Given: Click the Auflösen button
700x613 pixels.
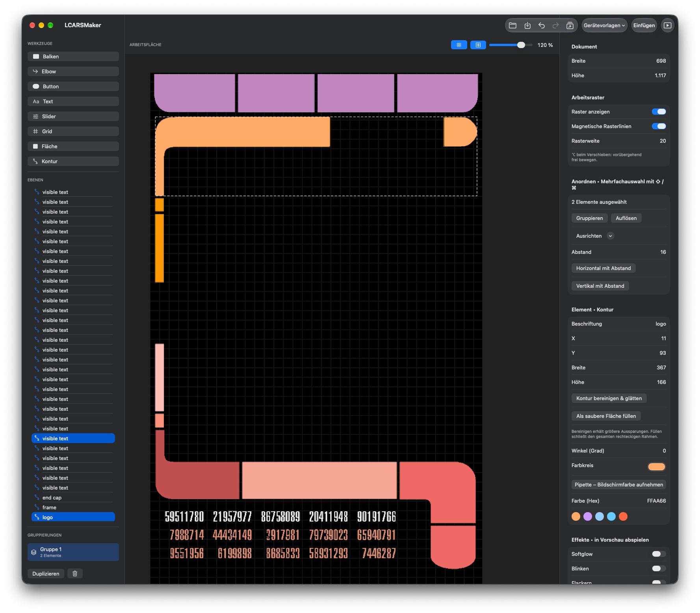Looking at the screenshot, I should [x=626, y=218].
